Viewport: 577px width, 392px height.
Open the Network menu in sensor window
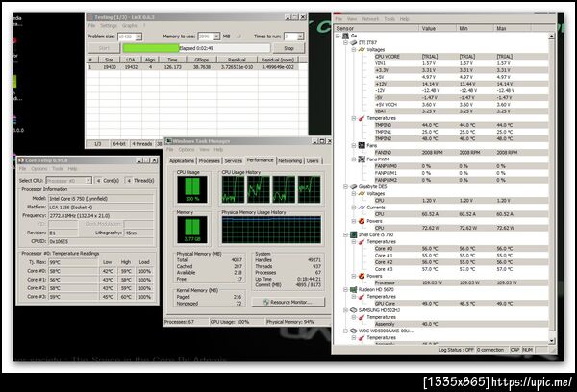370,19
